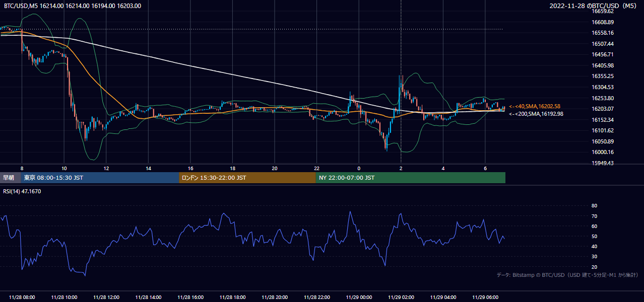Click the 11/28 12:00 date label
This screenshot has width=644, height=302.
pos(106,297)
